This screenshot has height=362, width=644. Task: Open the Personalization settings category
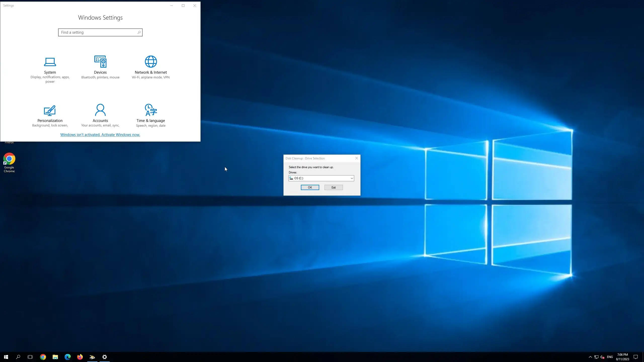point(50,115)
